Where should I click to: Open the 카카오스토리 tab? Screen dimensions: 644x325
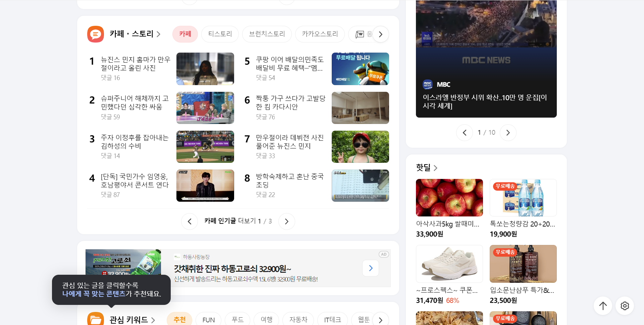[x=320, y=34]
